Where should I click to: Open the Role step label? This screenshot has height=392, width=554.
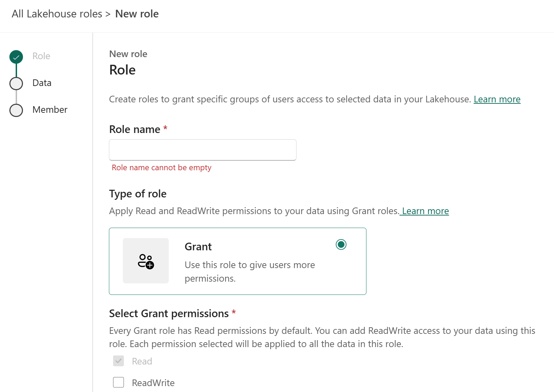(41, 56)
